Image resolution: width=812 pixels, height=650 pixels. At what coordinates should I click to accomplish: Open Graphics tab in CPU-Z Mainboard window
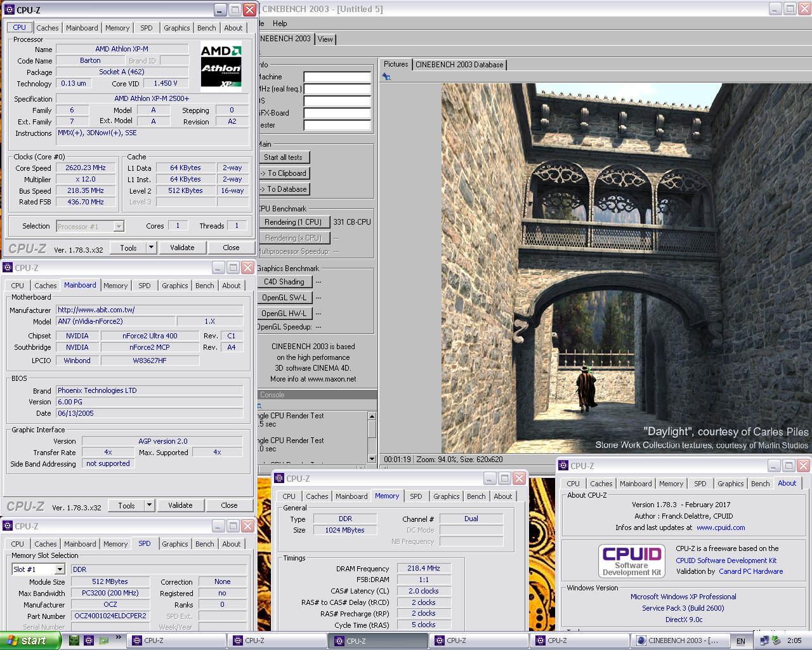coord(175,286)
